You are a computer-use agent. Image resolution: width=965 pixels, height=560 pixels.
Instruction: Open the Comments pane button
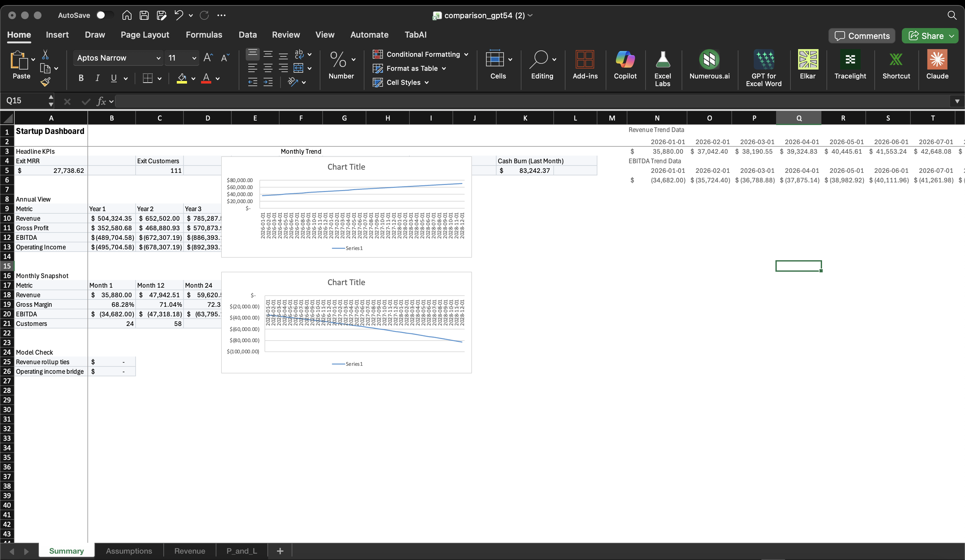[862, 36]
